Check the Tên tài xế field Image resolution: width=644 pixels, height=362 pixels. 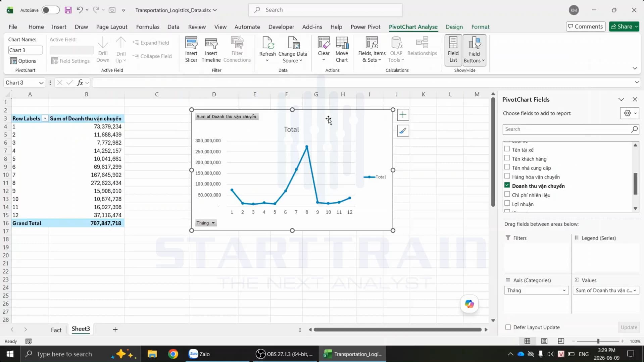coord(507,149)
